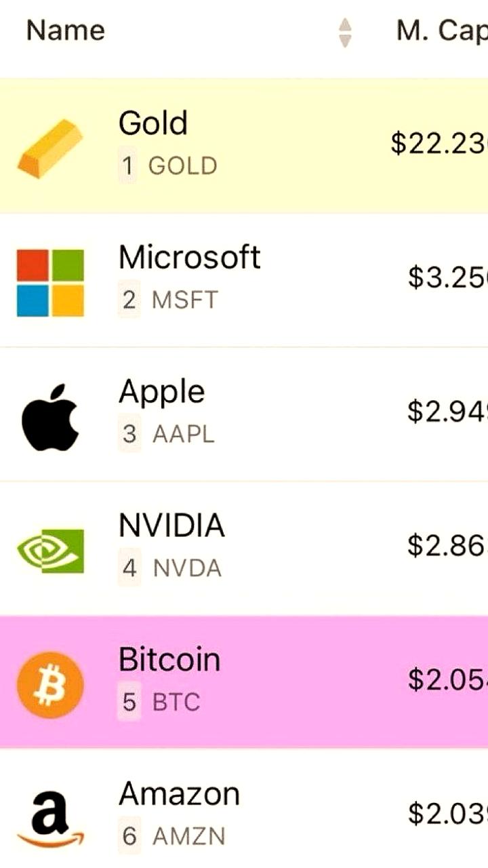Viewport: 488px width, 868px height.
Task: Sort by the M. Cap column header
Action: click(442, 31)
